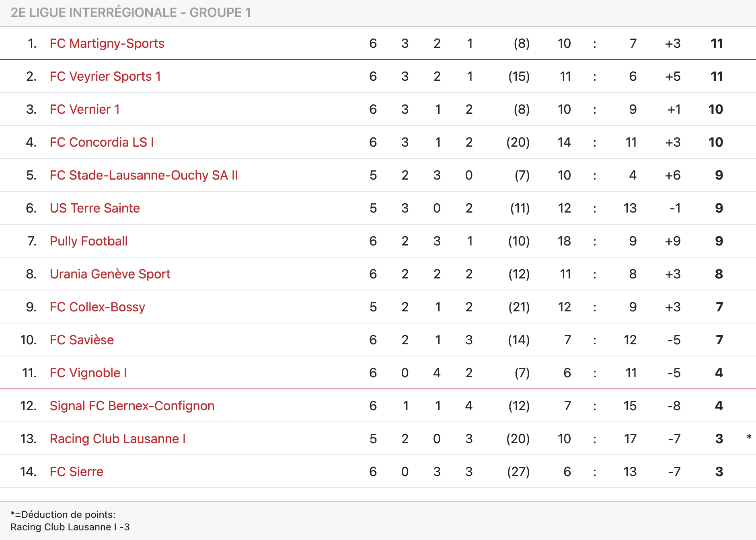Click the points deduction footnote text
756x540 pixels.
[70, 521]
